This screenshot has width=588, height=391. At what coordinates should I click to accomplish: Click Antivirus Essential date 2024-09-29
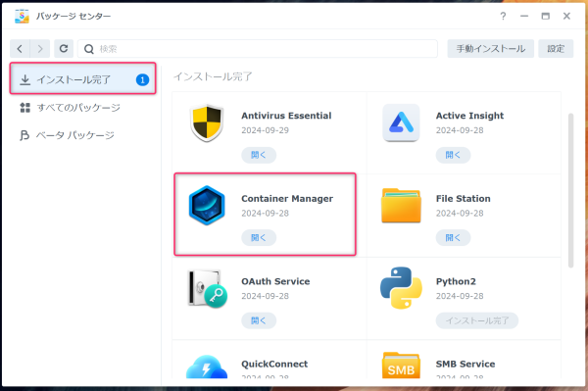tap(266, 130)
